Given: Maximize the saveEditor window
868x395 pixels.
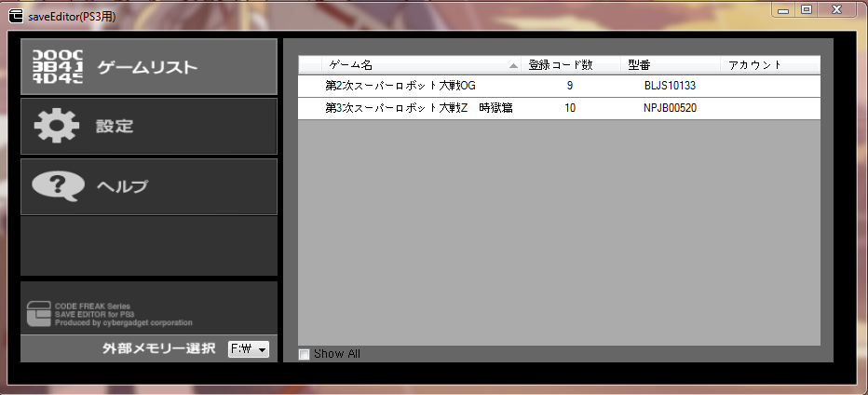Looking at the screenshot, I should point(807,9).
